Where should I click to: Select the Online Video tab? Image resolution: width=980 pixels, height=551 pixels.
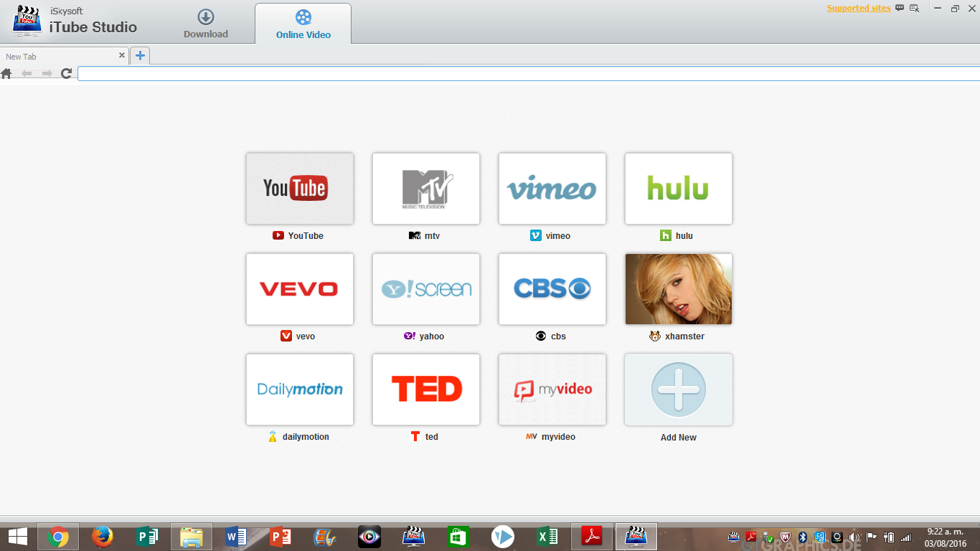tap(303, 24)
